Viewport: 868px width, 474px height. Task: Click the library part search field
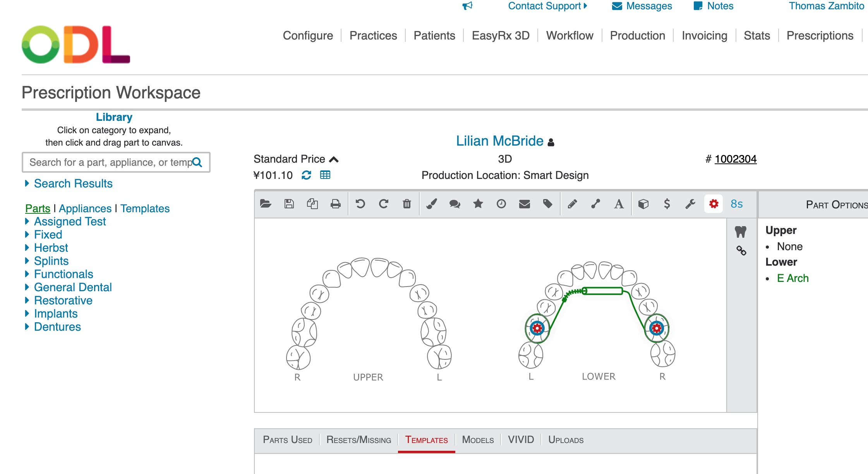point(110,162)
